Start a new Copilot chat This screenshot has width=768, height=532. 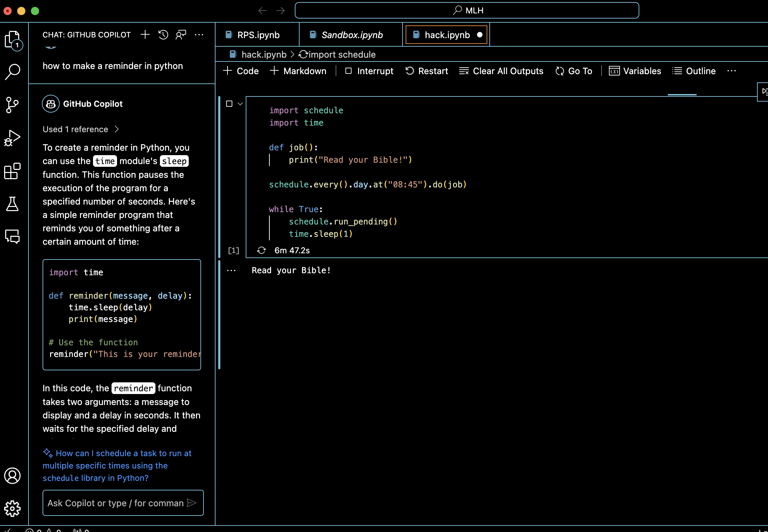tap(145, 35)
